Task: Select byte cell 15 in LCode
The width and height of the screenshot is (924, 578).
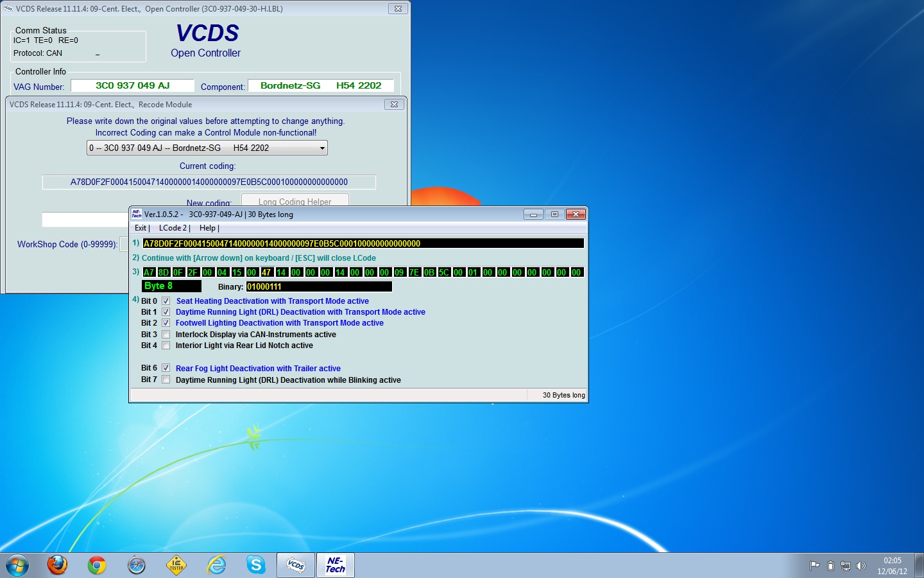Action: coord(237,272)
